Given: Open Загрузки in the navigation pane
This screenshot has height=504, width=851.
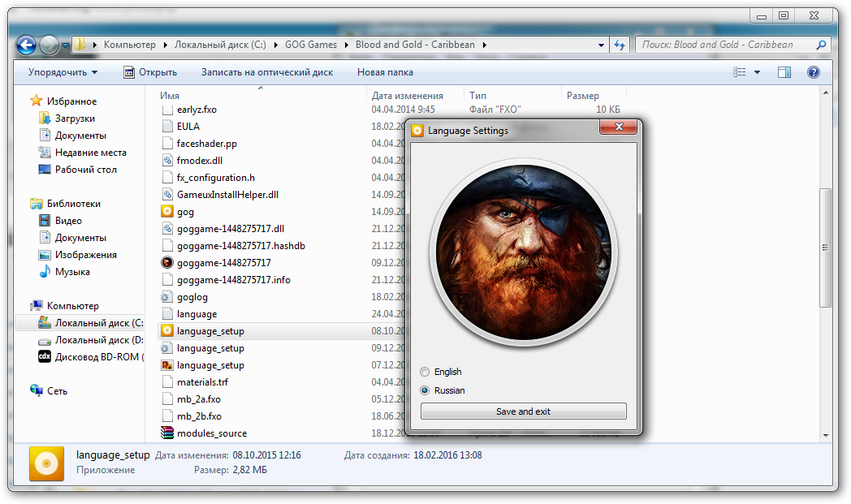Looking at the screenshot, I should pos(75,118).
